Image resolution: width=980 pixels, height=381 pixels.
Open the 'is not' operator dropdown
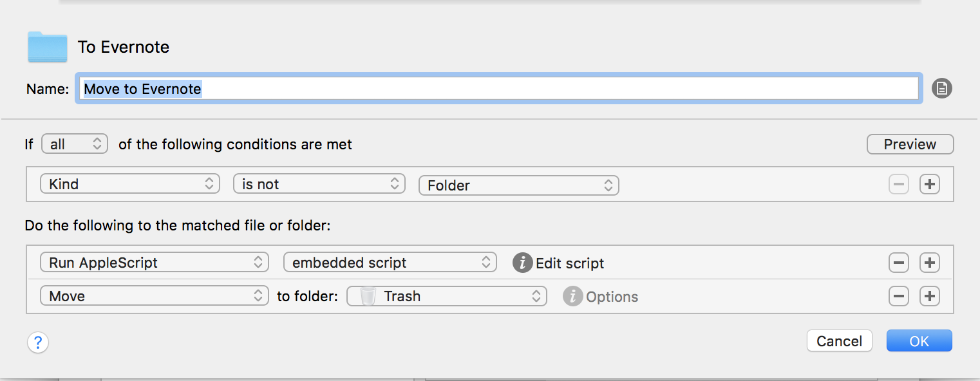pyautogui.click(x=319, y=184)
